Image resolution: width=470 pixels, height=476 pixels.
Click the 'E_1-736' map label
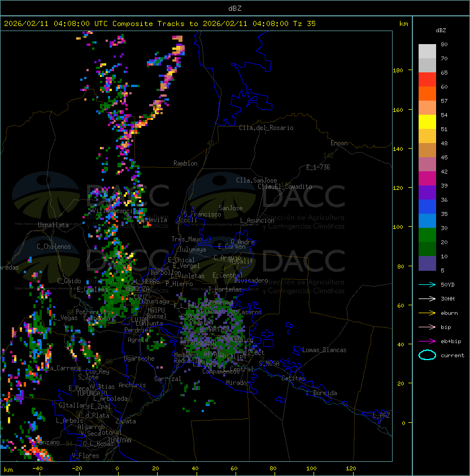pos(318,167)
